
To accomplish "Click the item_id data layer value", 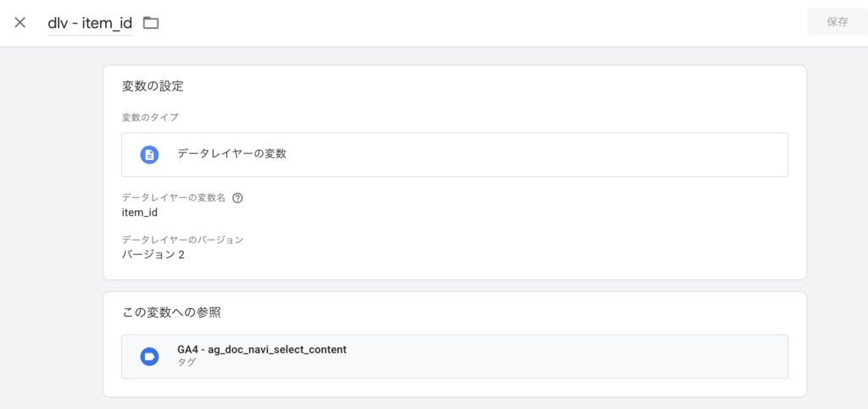I will (140, 213).
